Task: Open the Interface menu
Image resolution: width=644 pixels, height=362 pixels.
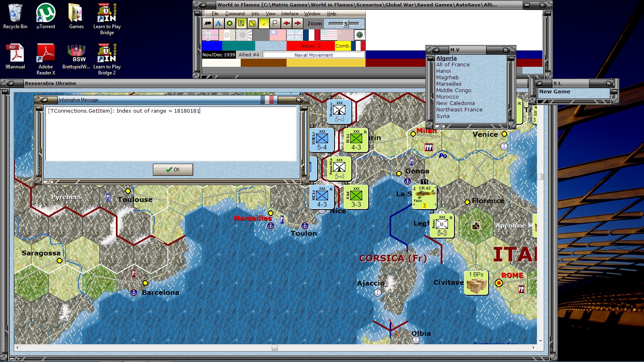Action: coord(290,14)
